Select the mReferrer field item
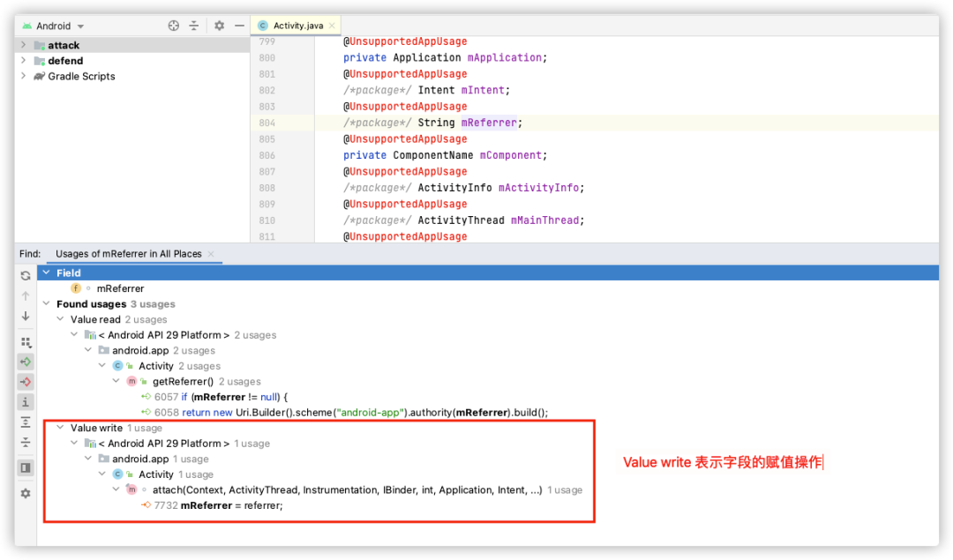953x560 pixels. tap(120, 288)
